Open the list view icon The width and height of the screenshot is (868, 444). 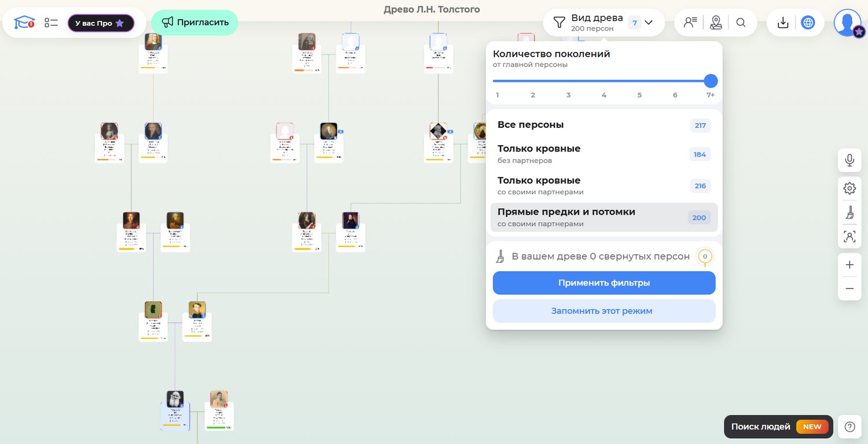[x=52, y=23]
